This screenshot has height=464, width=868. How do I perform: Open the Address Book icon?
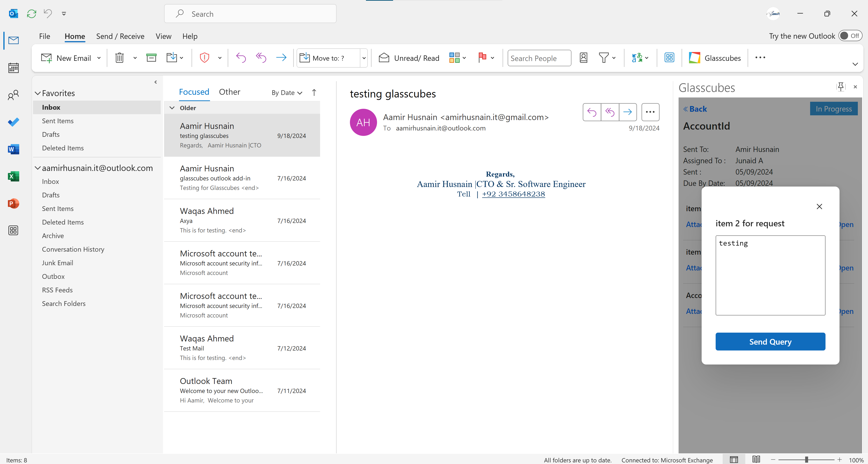[x=584, y=58]
